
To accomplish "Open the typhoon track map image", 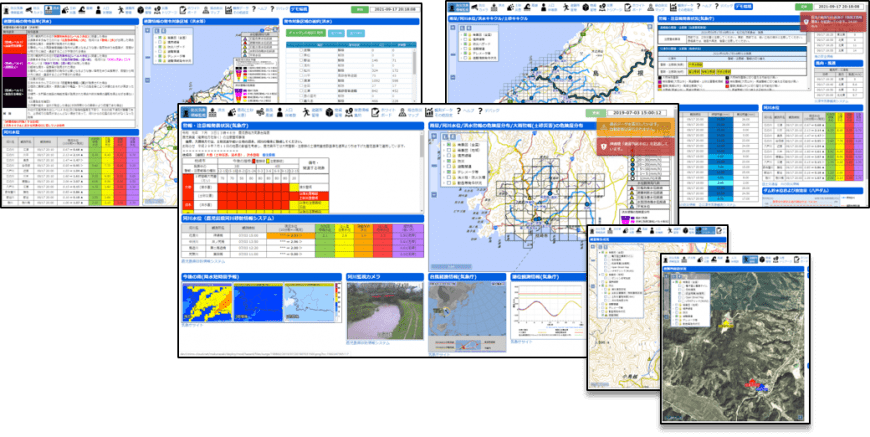I will [467, 317].
